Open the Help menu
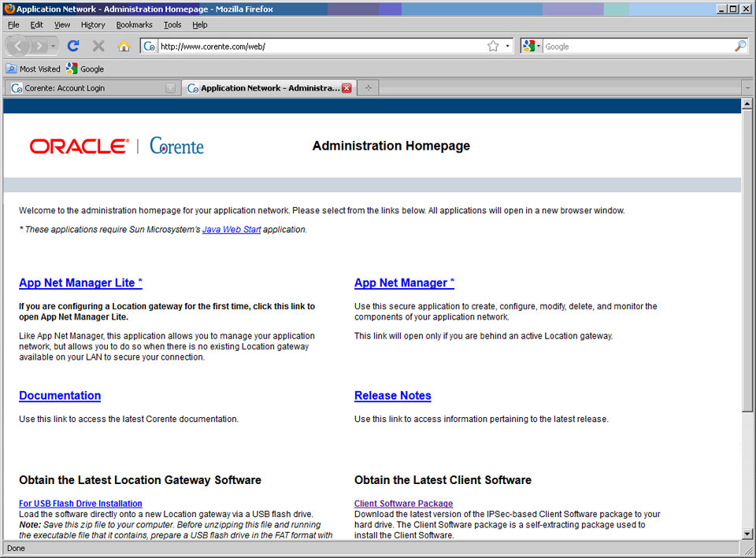756x558 pixels. [x=199, y=25]
